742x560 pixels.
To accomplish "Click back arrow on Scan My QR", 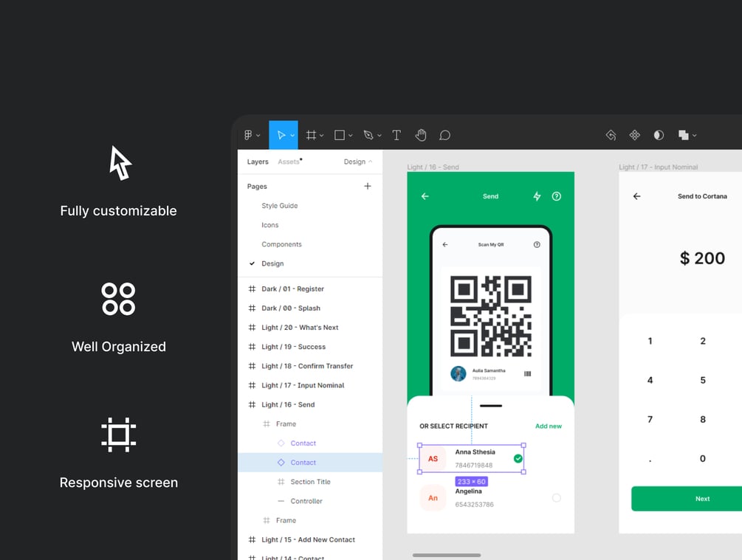I will click(x=444, y=244).
